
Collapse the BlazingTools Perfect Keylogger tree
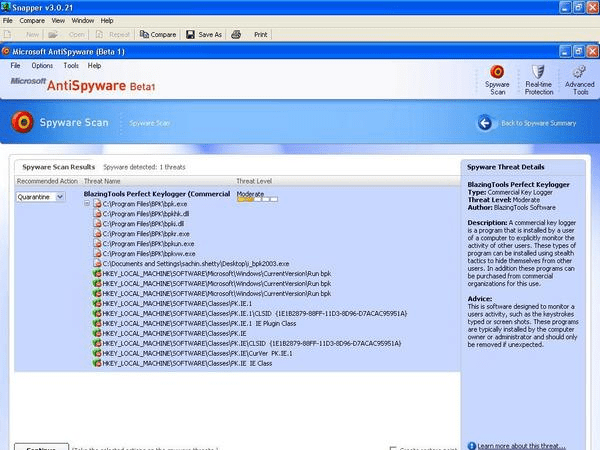click(x=87, y=204)
